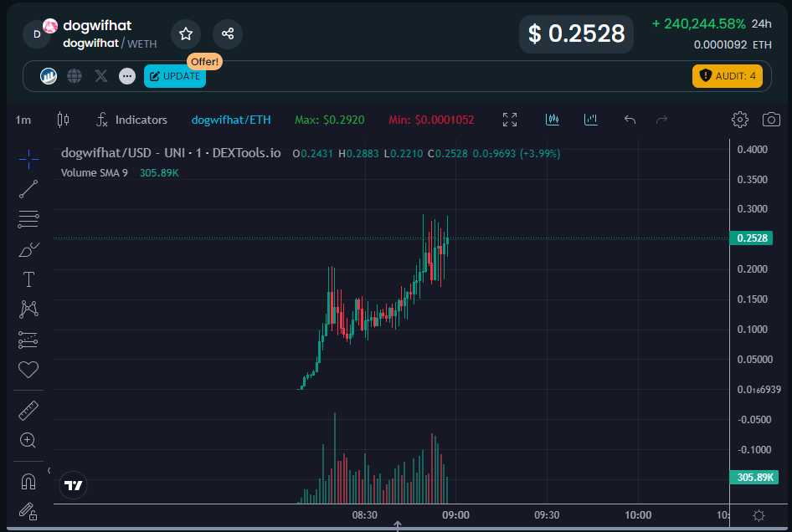Image resolution: width=792 pixels, height=532 pixels.
Task: Open time axis settings gear icon
Action: click(x=759, y=515)
